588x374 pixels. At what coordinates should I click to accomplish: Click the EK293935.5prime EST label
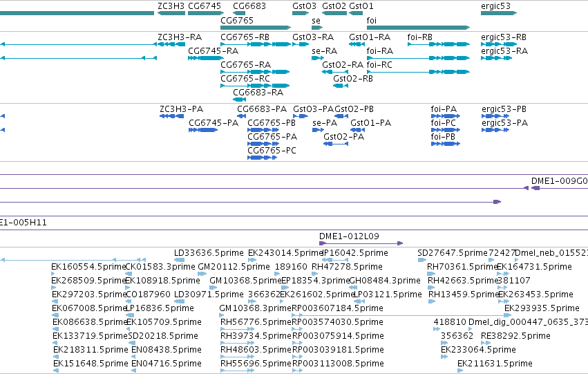(542, 309)
